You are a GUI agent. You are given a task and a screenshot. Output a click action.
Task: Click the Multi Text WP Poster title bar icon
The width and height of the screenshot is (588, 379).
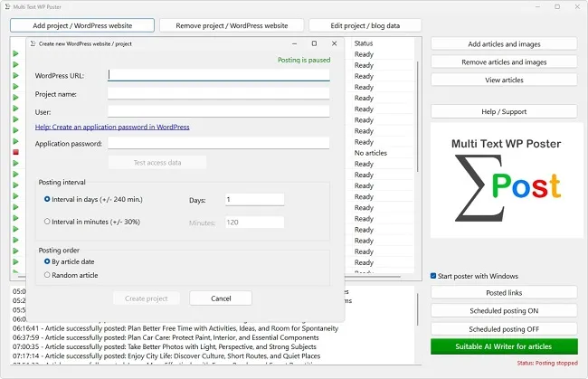tap(7, 6)
